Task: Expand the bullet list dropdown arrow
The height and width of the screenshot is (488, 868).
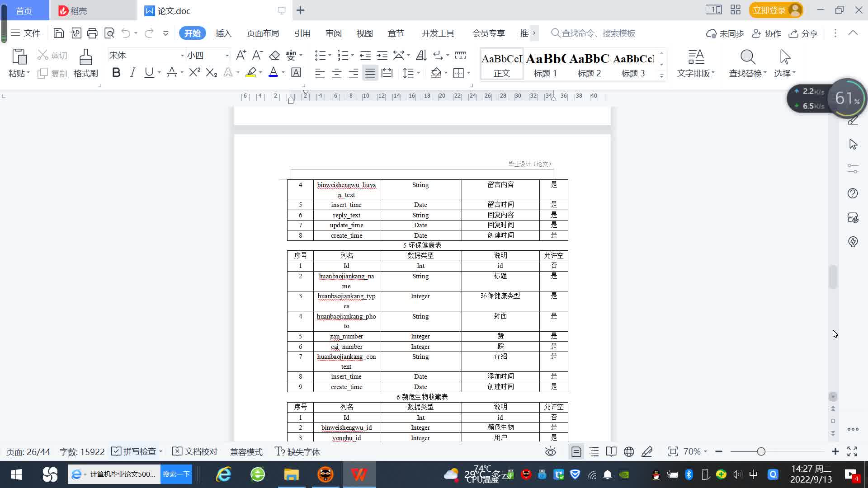Action: (x=330, y=55)
